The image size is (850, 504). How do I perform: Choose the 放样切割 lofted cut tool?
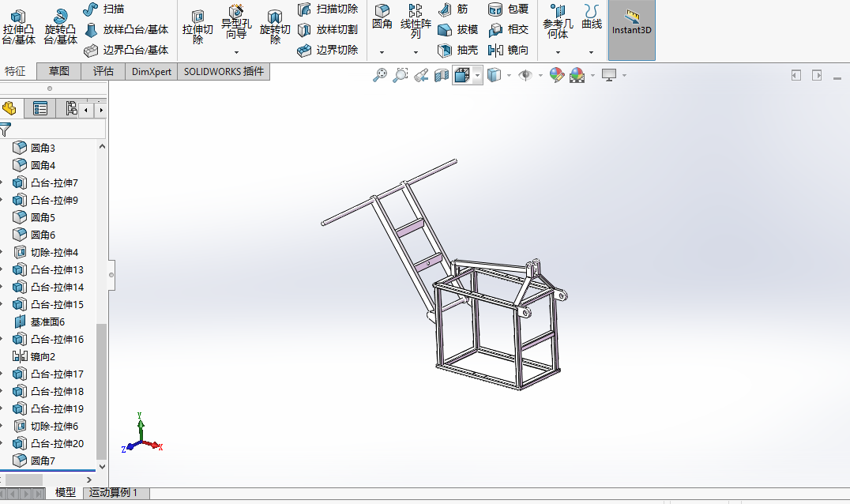pyautogui.click(x=328, y=30)
